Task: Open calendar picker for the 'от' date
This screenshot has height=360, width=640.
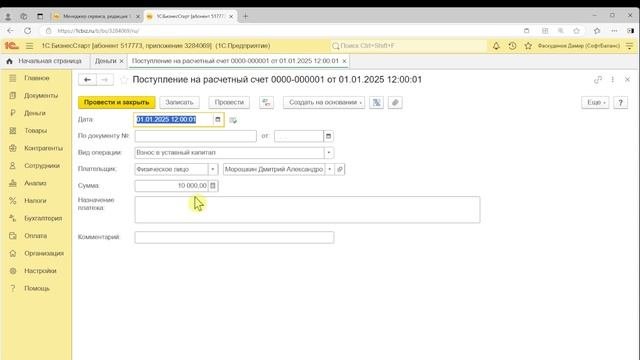Action: click(328, 136)
